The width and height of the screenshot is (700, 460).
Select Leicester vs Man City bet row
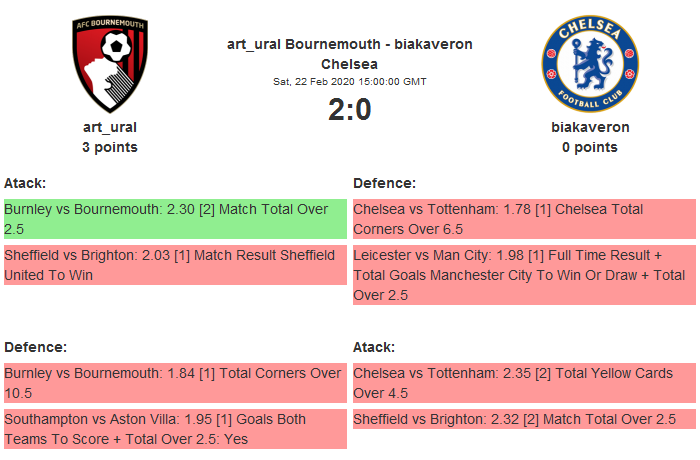524,275
